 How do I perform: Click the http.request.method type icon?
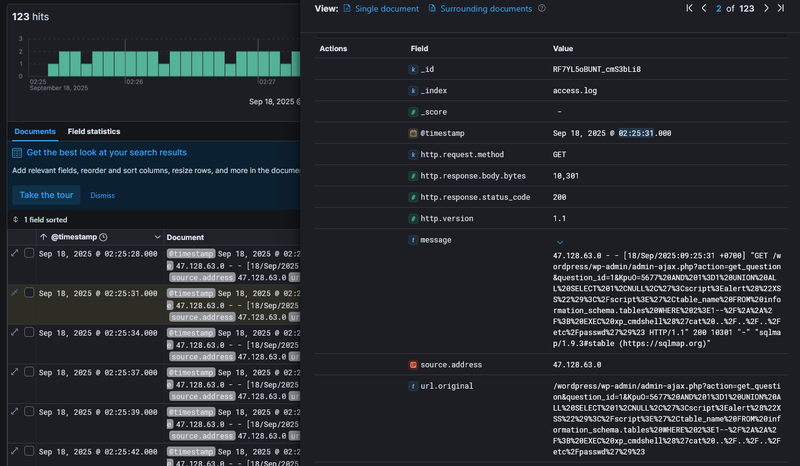click(413, 155)
